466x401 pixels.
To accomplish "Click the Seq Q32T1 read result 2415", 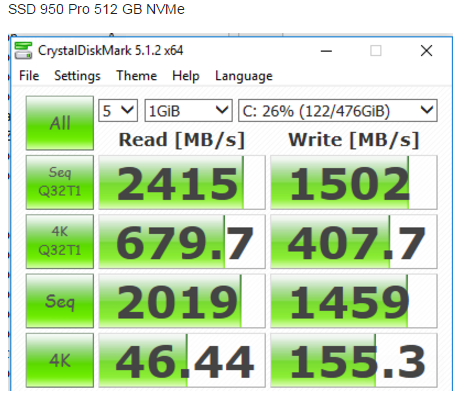I will coord(182,182).
